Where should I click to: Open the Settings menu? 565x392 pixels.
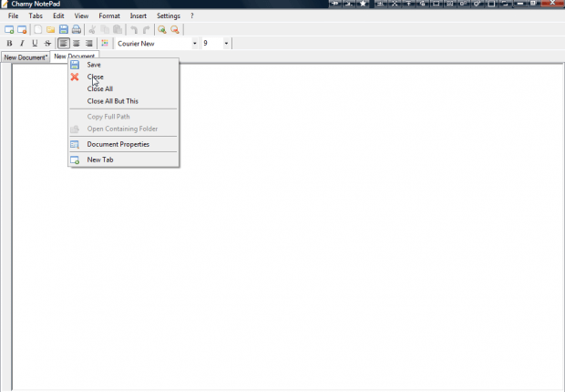(169, 15)
